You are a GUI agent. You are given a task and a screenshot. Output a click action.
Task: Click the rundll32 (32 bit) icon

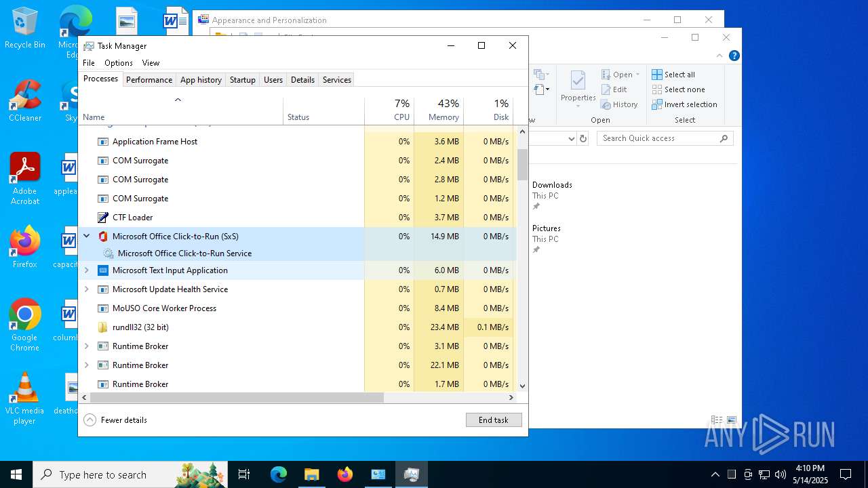click(103, 327)
